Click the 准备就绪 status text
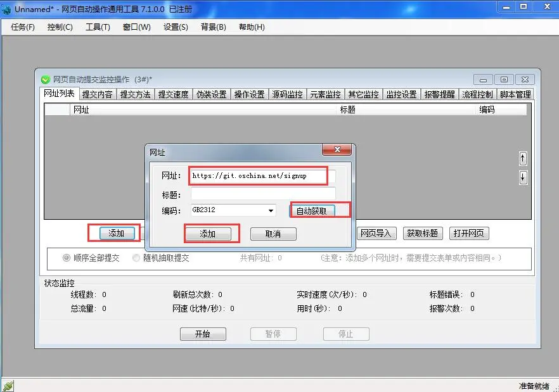This screenshot has height=392, width=559. coord(534,386)
